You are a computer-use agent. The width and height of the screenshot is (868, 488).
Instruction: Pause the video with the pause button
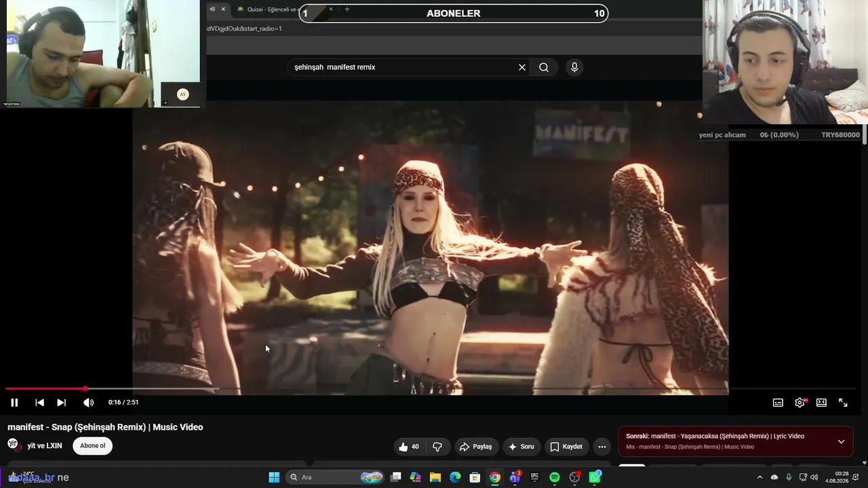pos(14,403)
